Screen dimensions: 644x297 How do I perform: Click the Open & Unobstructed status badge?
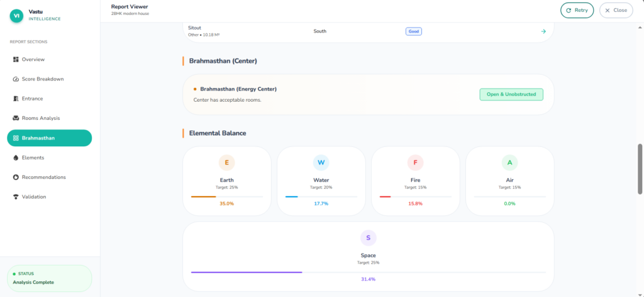(511, 94)
